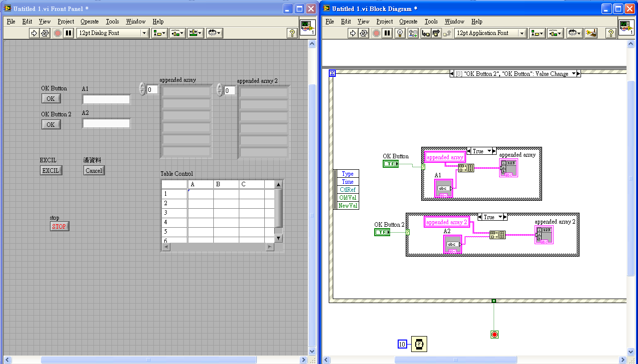Open View menu in Block Diagram window
The width and height of the screenshot is (638, 364).
click(364, 21)
